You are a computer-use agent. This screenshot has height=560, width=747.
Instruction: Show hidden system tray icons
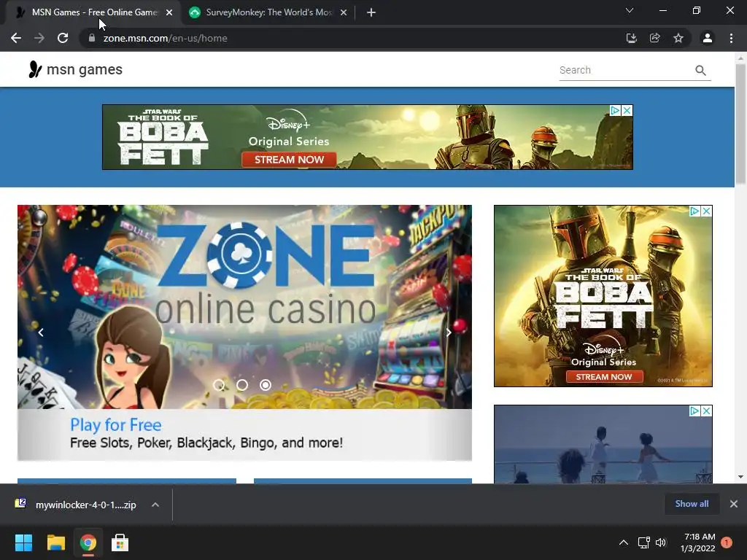(x=624, y=542)
